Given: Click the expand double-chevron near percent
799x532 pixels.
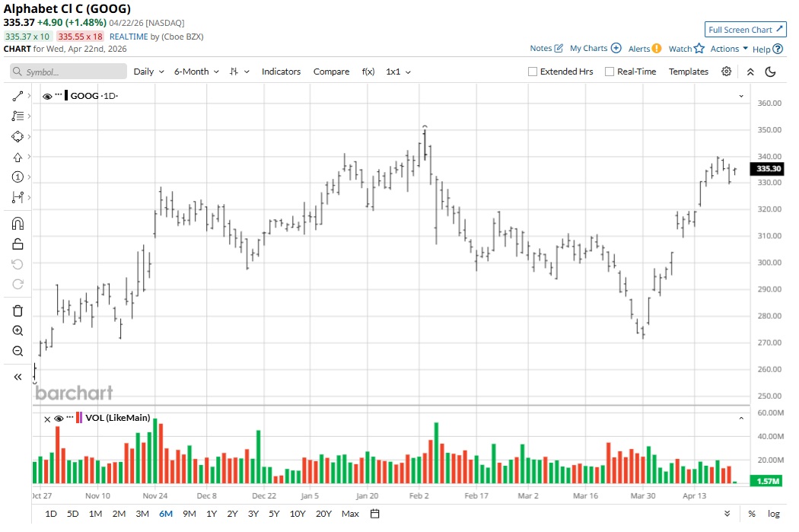Looking at the screenshot, I should point(727,514).
